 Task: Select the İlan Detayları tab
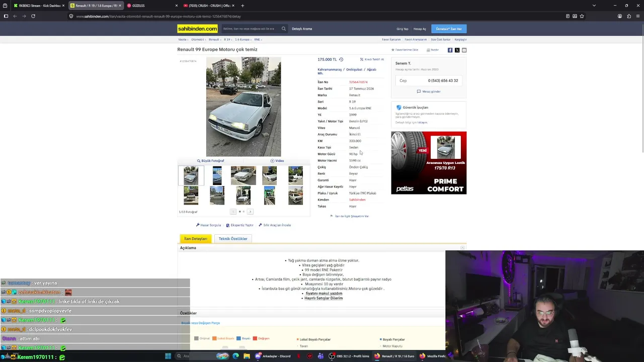click(196, 239)
